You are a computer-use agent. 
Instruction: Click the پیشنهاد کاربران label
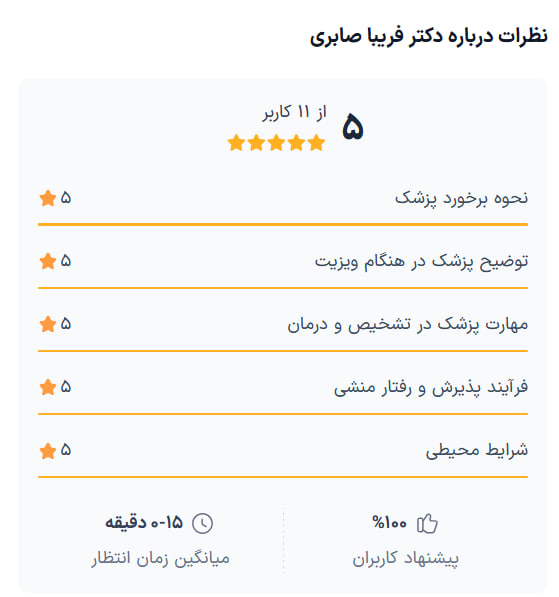[x=406, y=559]
